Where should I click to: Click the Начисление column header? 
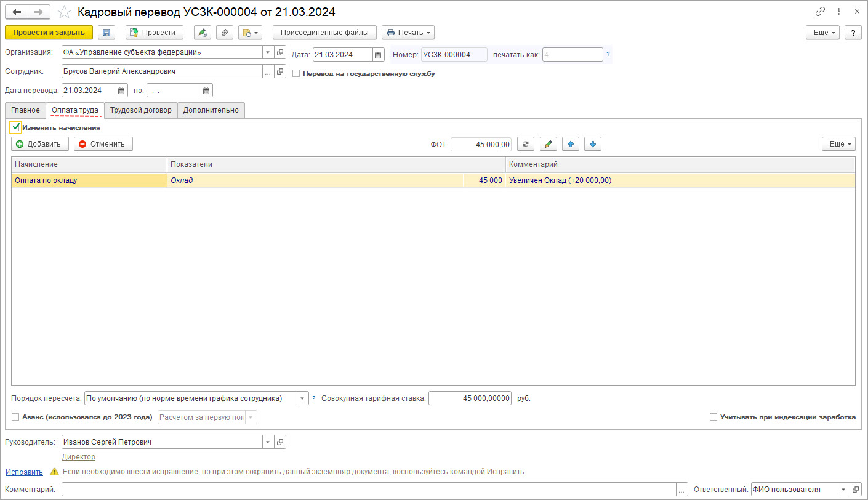tap(89, 164)
